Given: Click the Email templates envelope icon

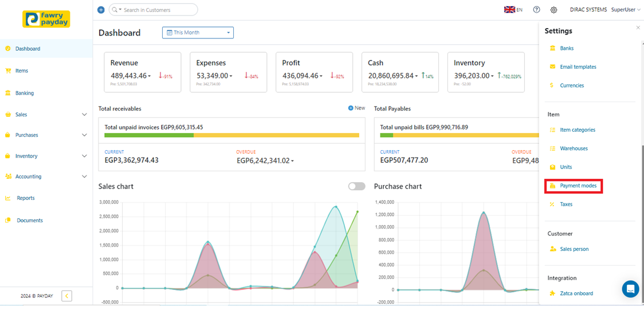Looking at the screenshot, I should (x=552, y=67).
